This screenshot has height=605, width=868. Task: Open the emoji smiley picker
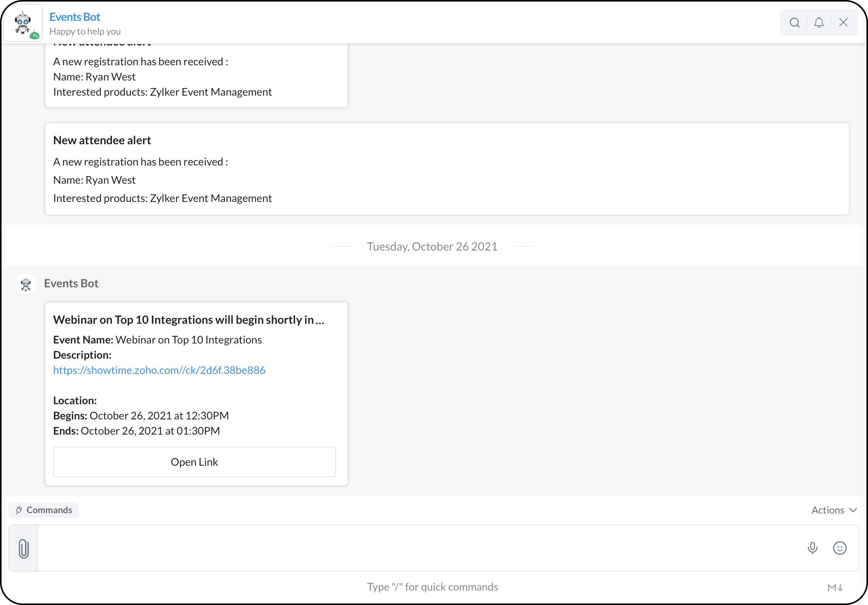pyautogui.click(x=840, y=548)
